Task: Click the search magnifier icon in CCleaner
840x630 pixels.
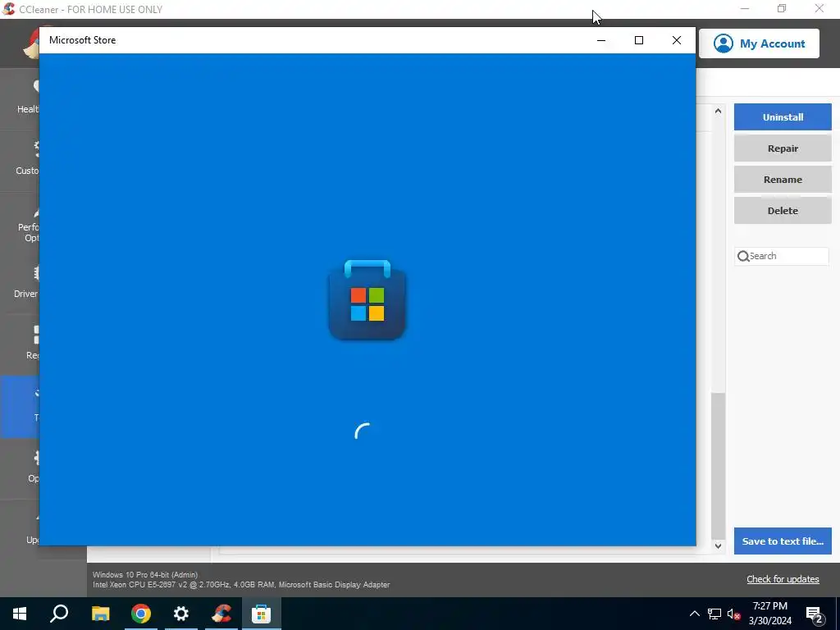Action: pos(743,257)
